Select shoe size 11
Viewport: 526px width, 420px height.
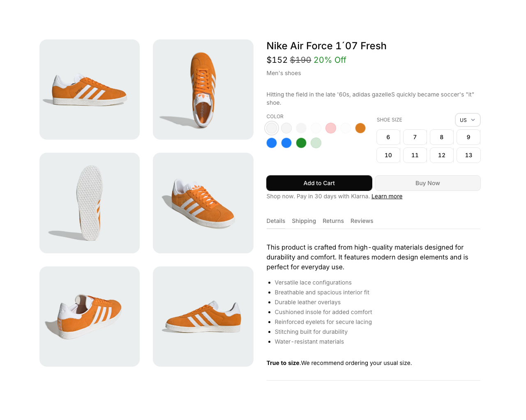tap(415, 155)
